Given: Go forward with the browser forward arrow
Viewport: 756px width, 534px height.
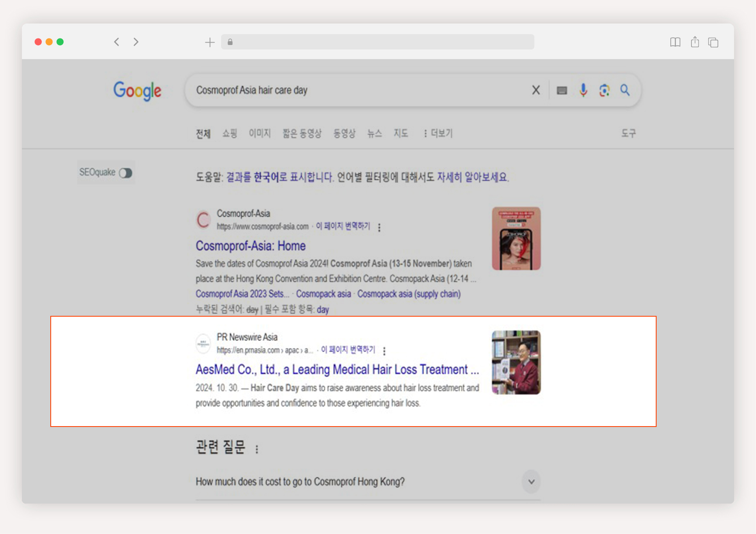Looking at the screenshot, I should pyautogui.click(x=136, y=42).
